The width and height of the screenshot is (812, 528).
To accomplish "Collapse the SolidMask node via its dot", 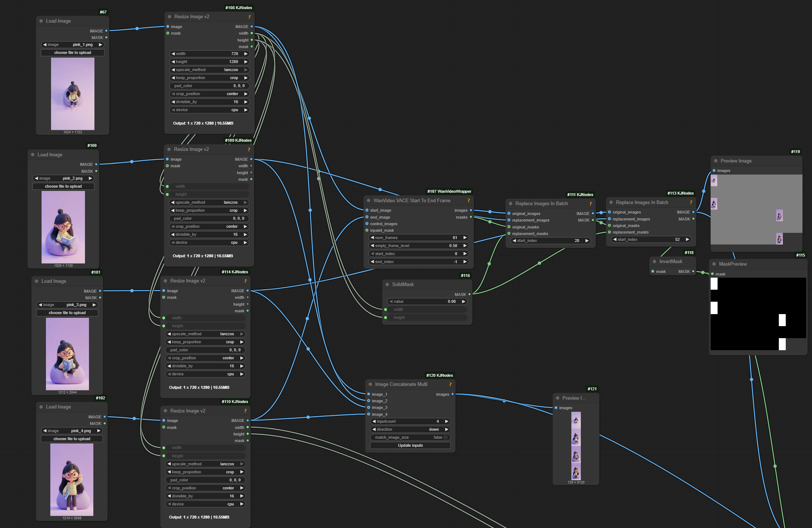I will point(387,285).
